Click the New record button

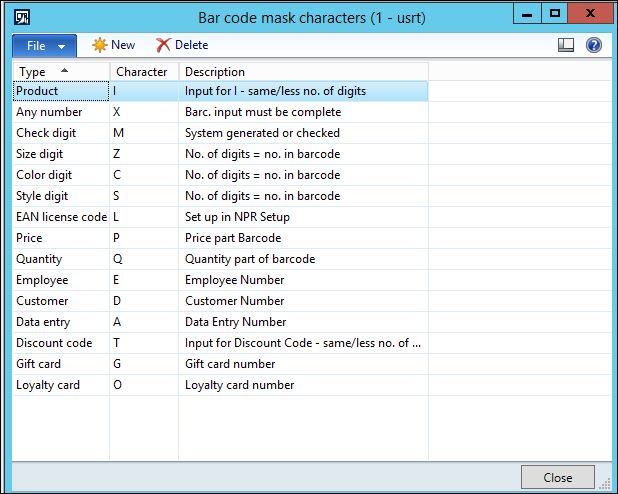click(114, 45)
